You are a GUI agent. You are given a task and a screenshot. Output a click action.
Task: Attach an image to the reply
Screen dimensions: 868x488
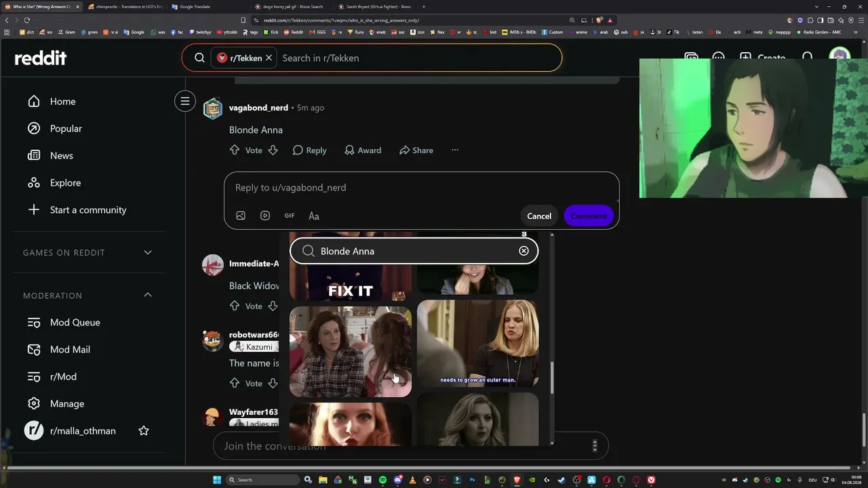click(241, 216)
